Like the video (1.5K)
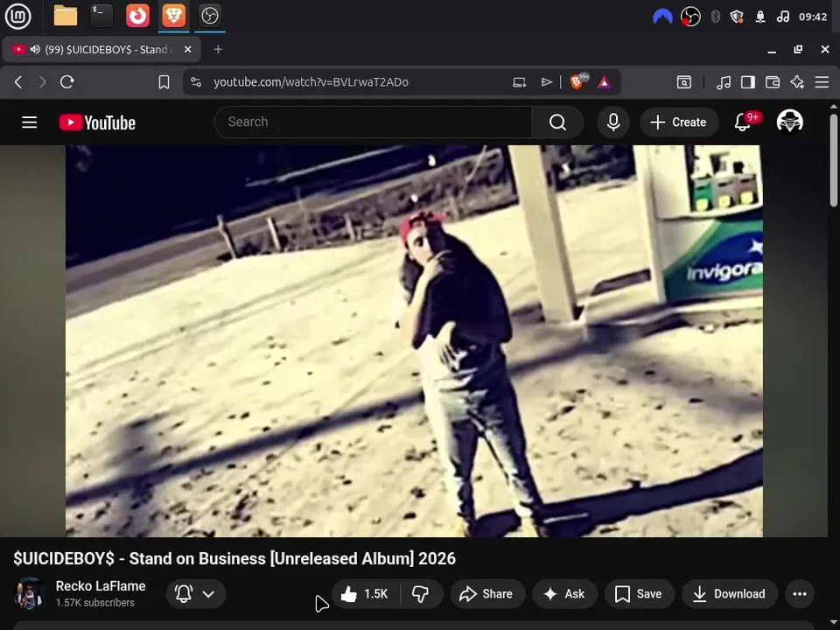The height and width of the screenshot is (630, 840). coord(367,593)
